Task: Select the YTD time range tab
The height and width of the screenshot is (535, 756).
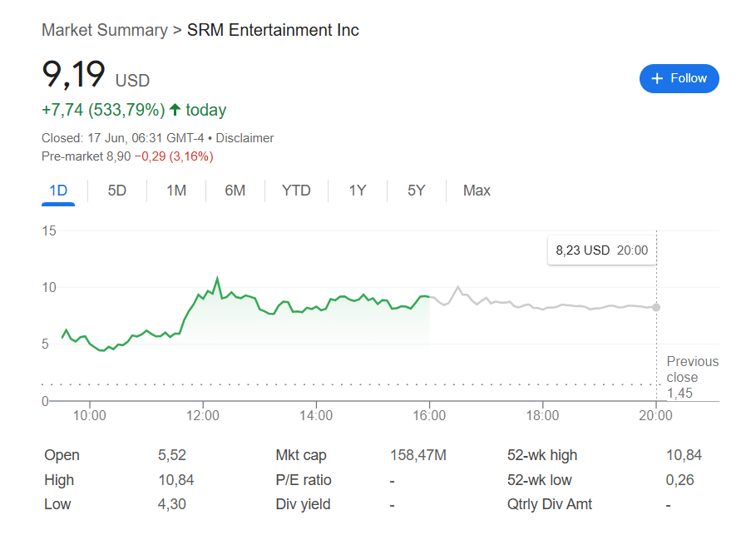Action: (296, 191)
